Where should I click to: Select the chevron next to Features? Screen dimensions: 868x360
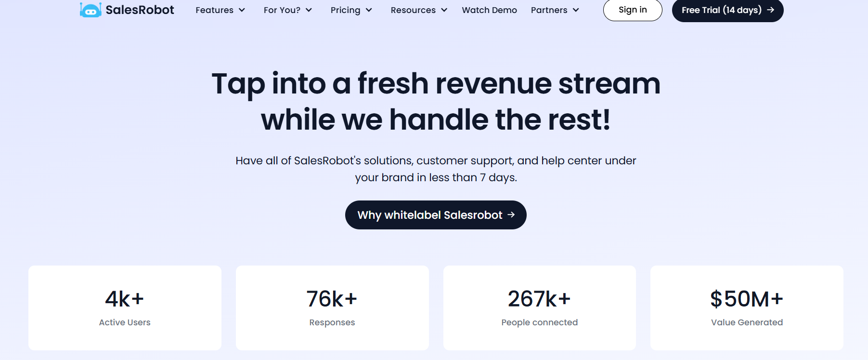pos(242,10)
